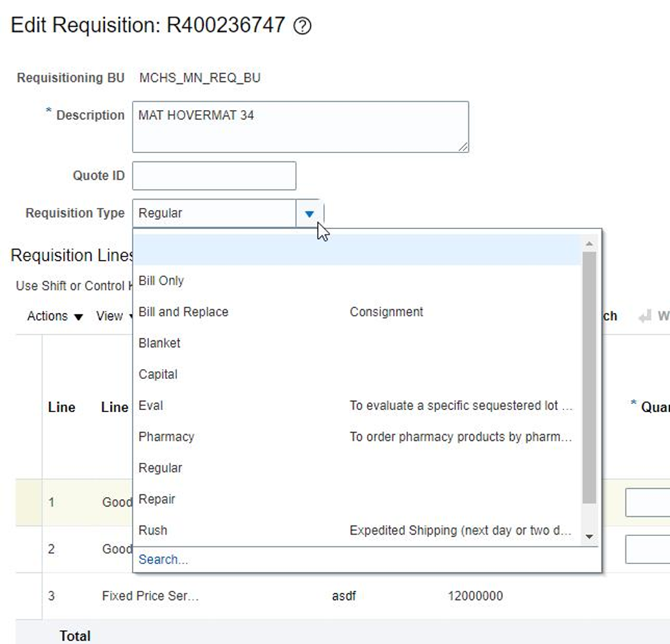Click the Consignment description text

(386, 312)
